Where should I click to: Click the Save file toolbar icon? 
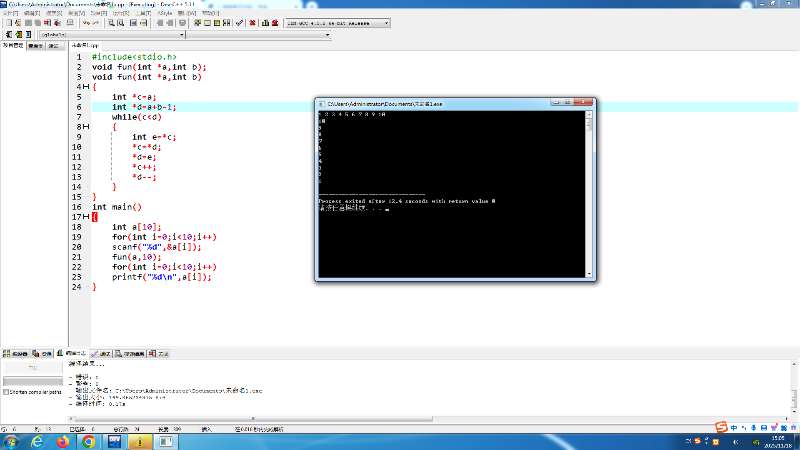(x=28, y=23)
